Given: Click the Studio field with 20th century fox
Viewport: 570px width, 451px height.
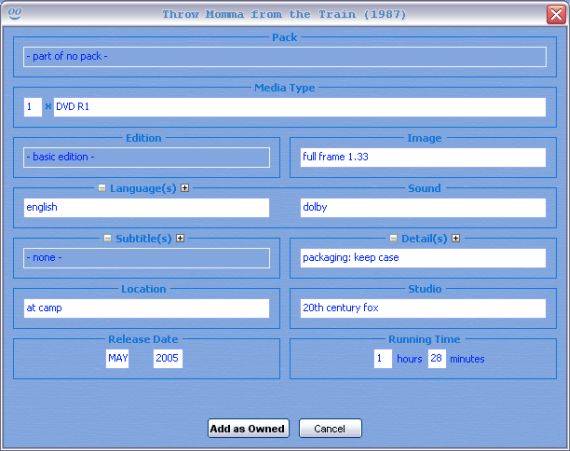Looking at the screenshot, I should coord(423,308).
